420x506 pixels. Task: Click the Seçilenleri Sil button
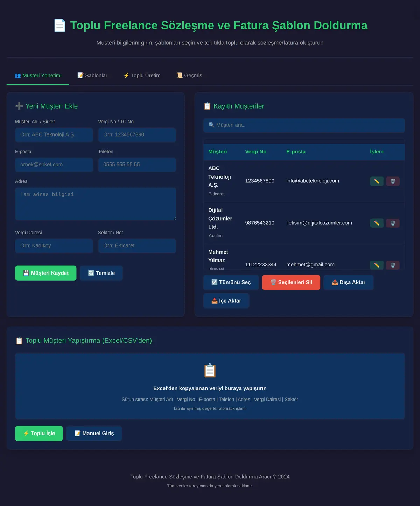pos(291,282)
